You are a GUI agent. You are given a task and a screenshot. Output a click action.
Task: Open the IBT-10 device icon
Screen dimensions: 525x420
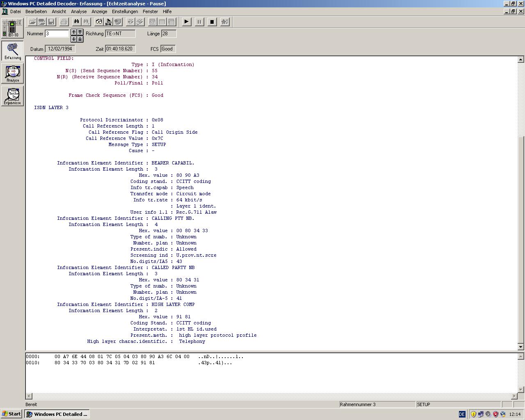click(x=12, y=28)
